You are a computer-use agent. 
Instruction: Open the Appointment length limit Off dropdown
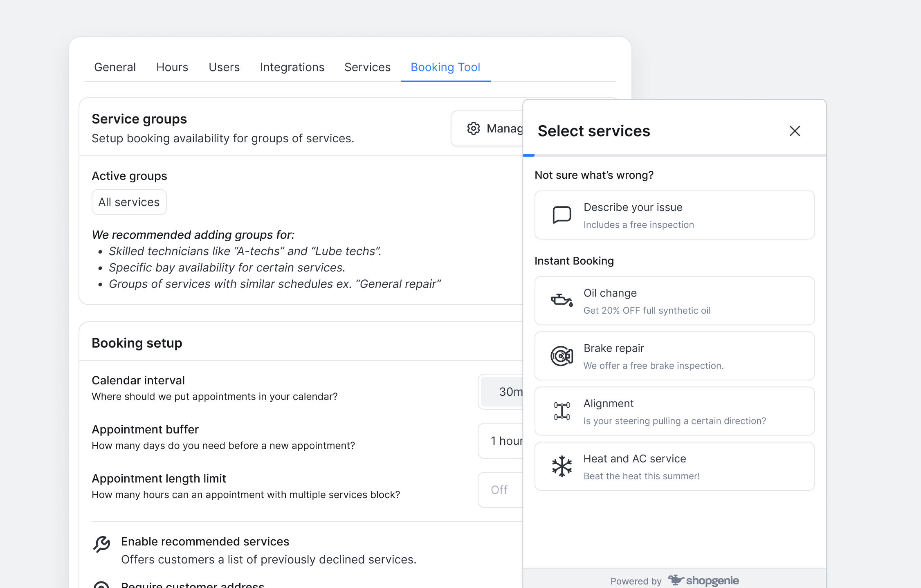(501, 490)
